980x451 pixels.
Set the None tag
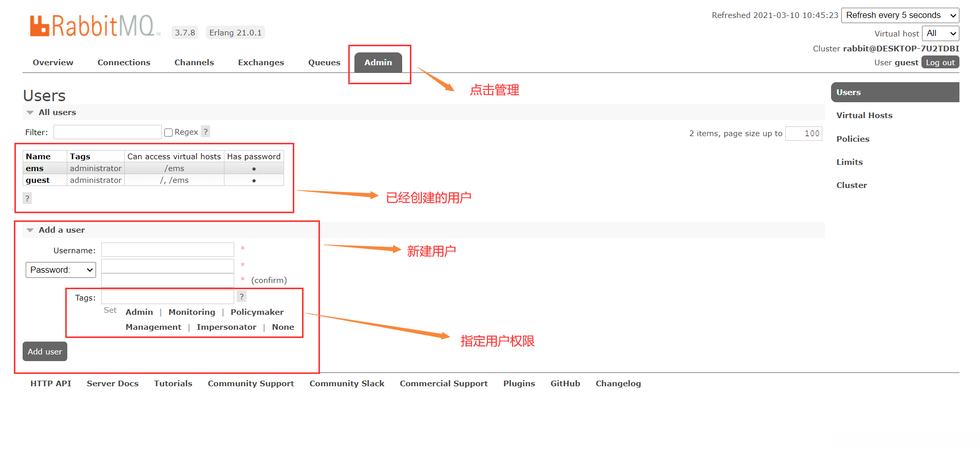tap(283, 327)
